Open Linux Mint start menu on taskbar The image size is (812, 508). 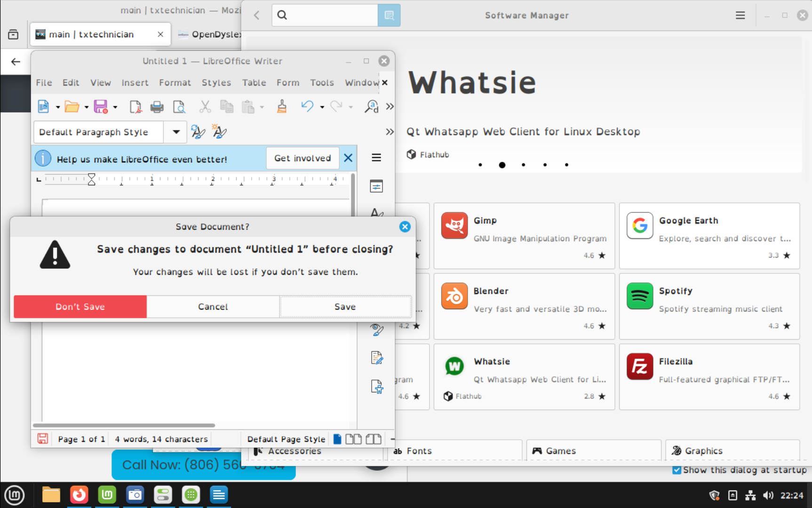15,495
